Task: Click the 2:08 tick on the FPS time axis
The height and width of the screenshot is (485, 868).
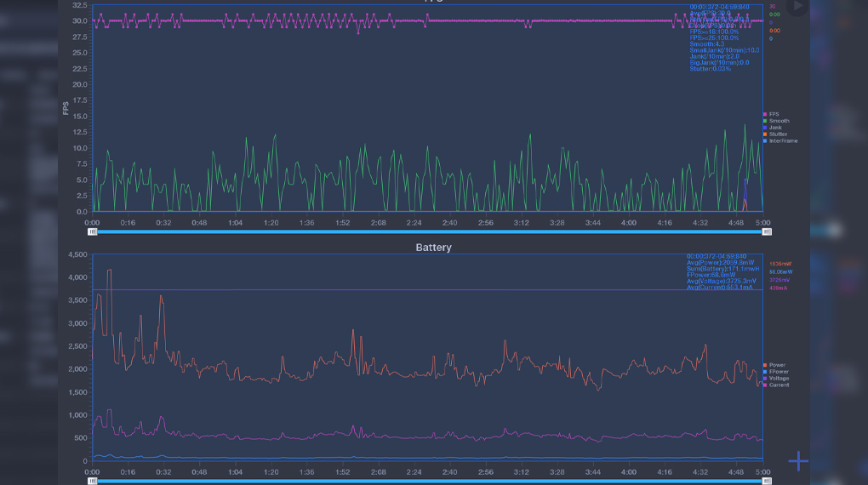Action: pos(378,223)
